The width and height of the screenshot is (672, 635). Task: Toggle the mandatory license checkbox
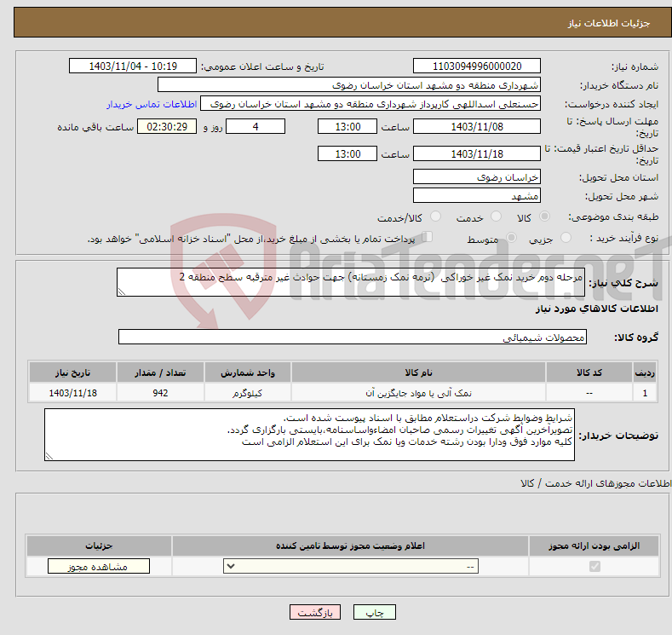(x=594, y=567)
